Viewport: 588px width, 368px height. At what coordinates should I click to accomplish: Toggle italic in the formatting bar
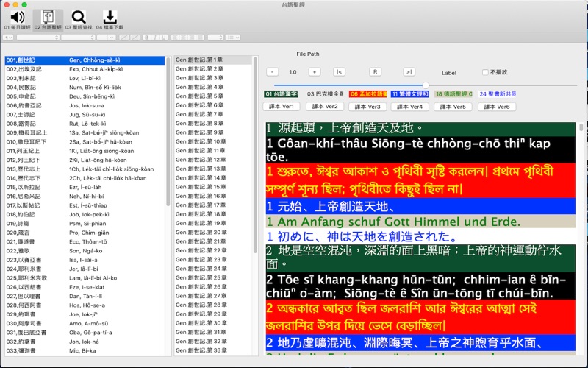[x=155, y=37]
